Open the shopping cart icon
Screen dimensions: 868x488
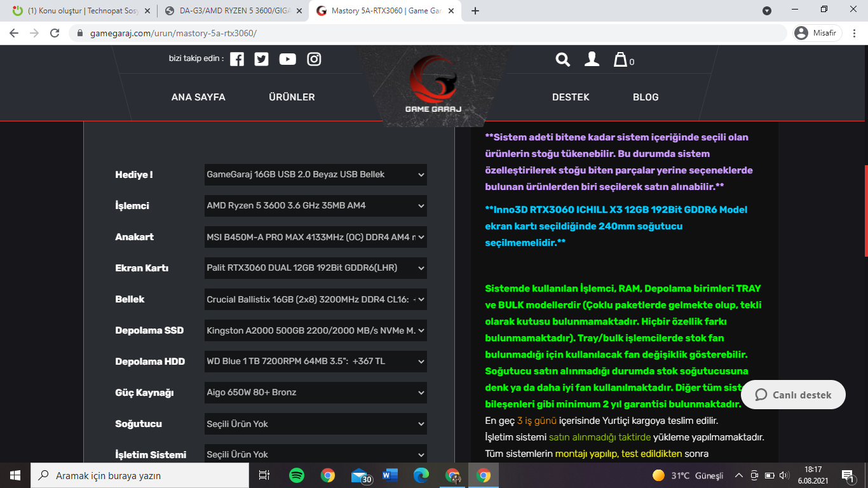point(620,60)
